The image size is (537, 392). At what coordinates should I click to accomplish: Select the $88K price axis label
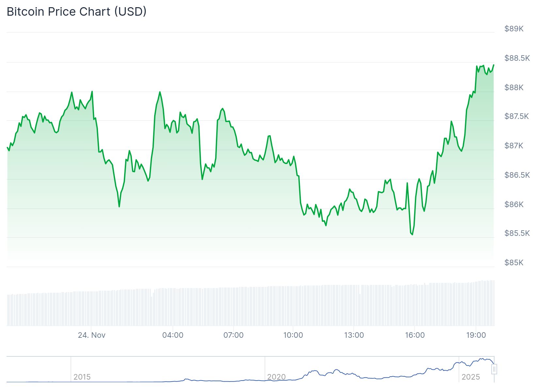[514, 88]
